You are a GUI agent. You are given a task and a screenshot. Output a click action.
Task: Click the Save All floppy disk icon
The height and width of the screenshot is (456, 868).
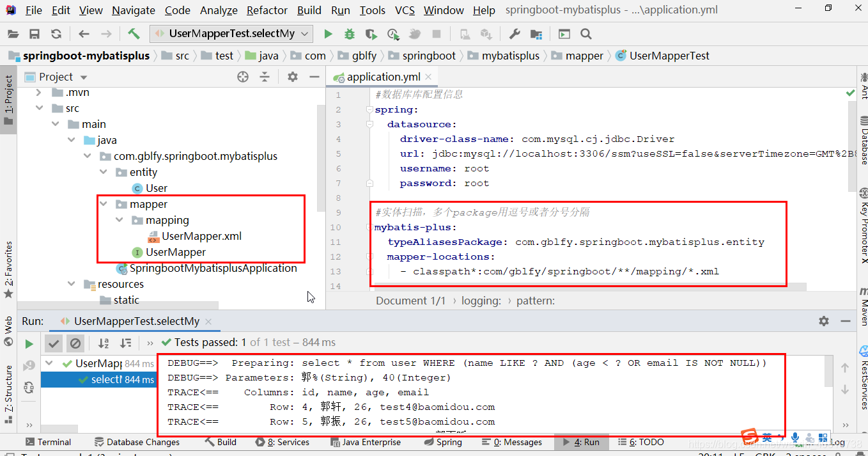[35, 34]
